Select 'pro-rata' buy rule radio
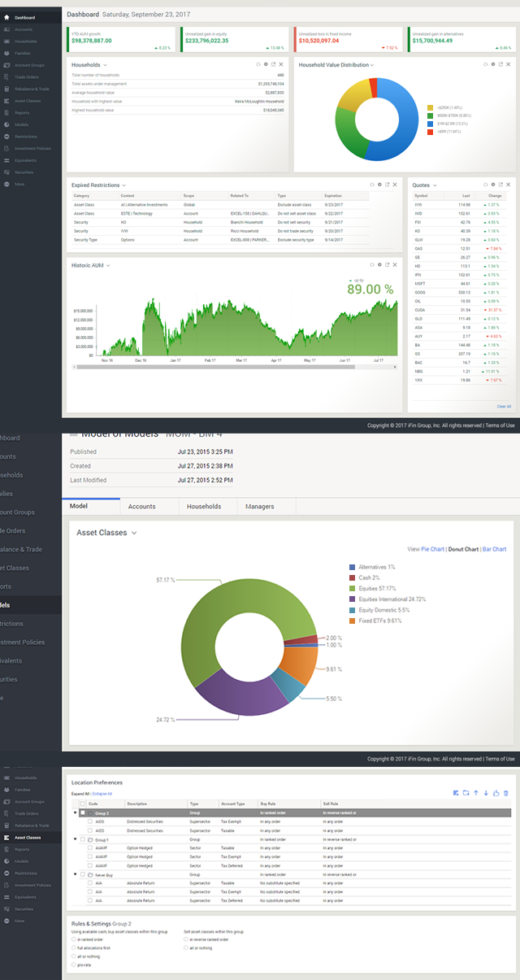Screen dimensions: 520x980 74,965
